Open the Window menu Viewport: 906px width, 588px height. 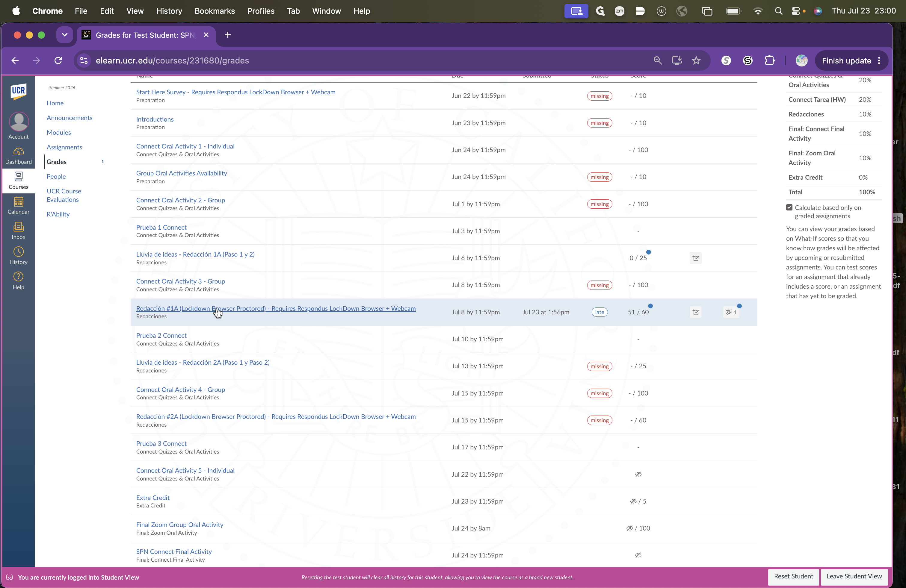[326, 11]
